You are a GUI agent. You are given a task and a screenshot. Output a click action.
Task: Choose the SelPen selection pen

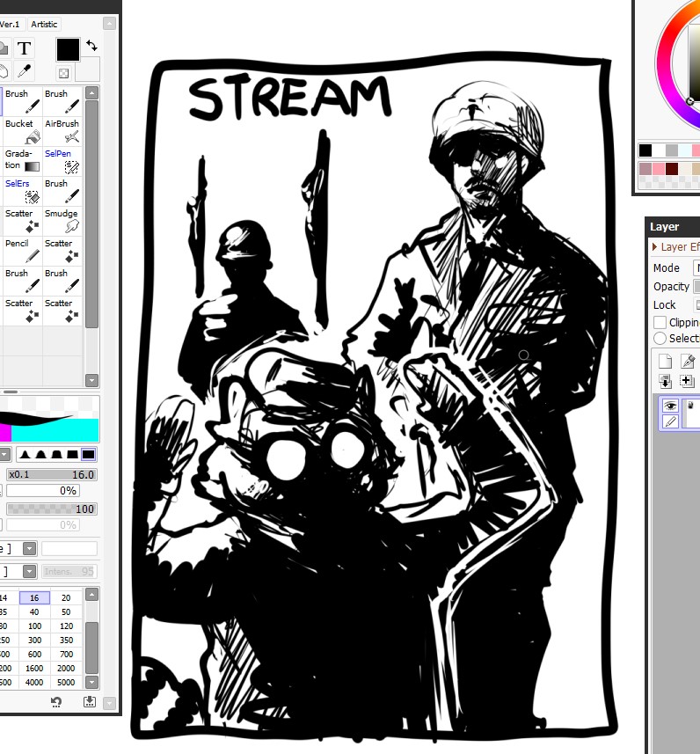62,161
